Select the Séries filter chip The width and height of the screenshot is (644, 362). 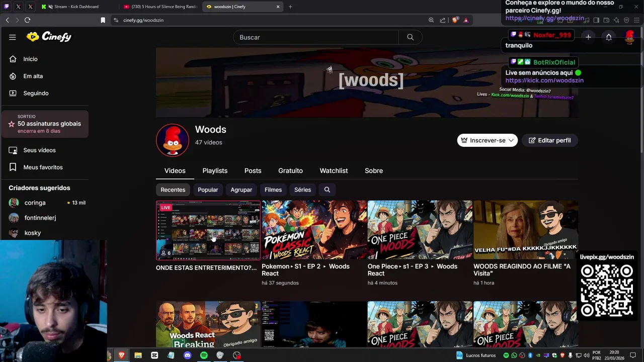coord(302,190)
